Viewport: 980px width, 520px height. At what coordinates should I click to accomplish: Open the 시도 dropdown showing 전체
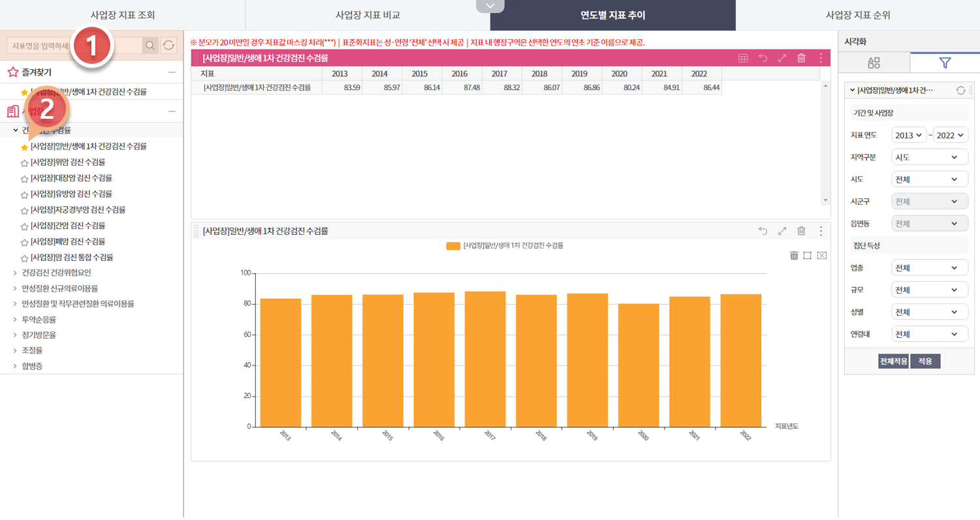(930, 179)
